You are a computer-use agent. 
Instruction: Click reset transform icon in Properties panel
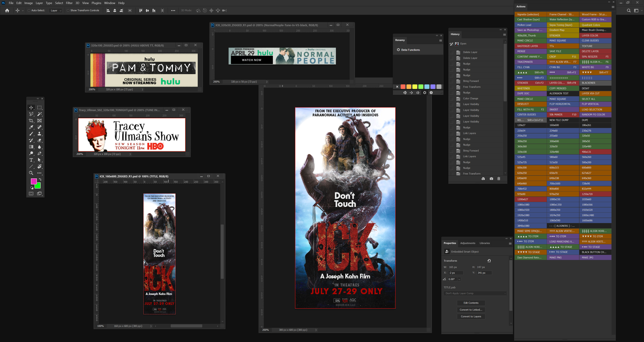point(489,261)
